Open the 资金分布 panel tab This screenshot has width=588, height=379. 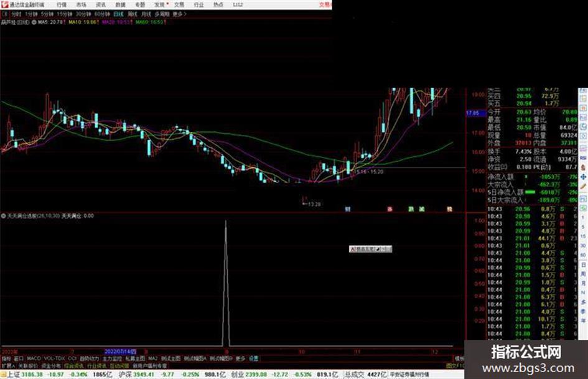pyautogui.click(x=51, y=365)
